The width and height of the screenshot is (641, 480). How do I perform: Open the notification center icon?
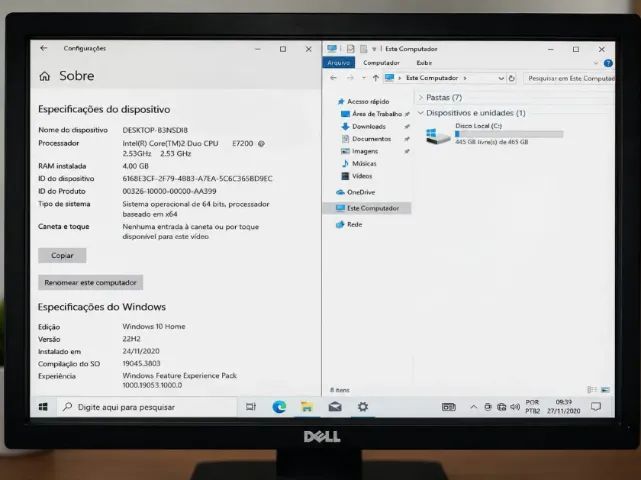point(596,407)
